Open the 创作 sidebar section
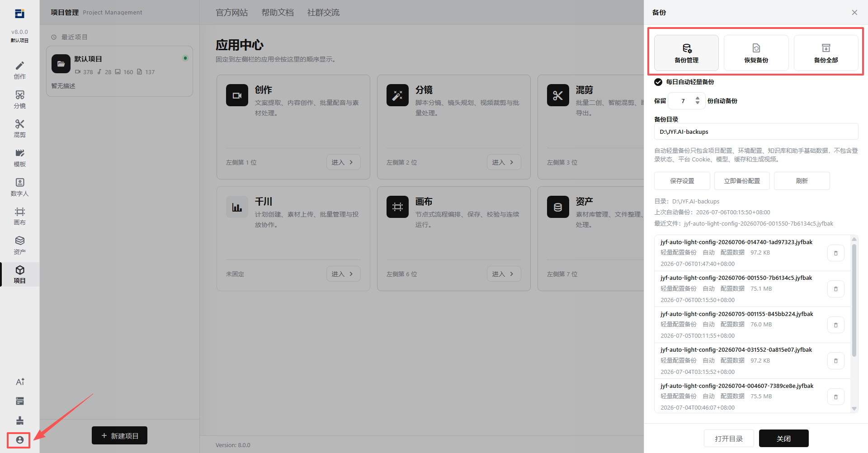The image size is (868, 453). click(19, 70)
